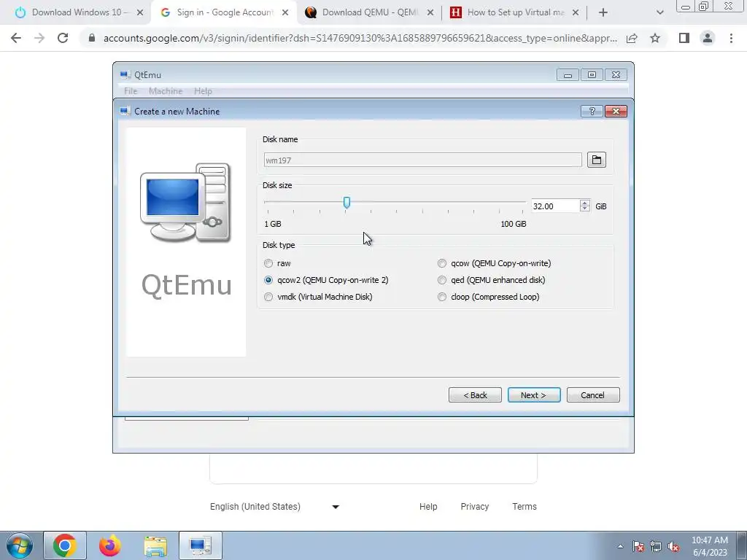Open network icon in system tray
Image resolution: width=747 pixels, height=560 pixels.
tap(656, 546)
